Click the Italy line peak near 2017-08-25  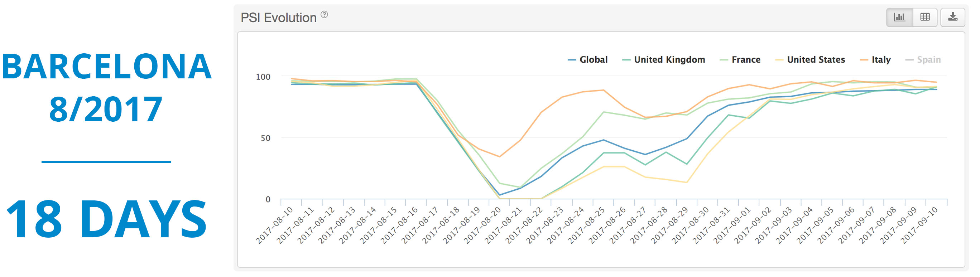tap(604, 90)
